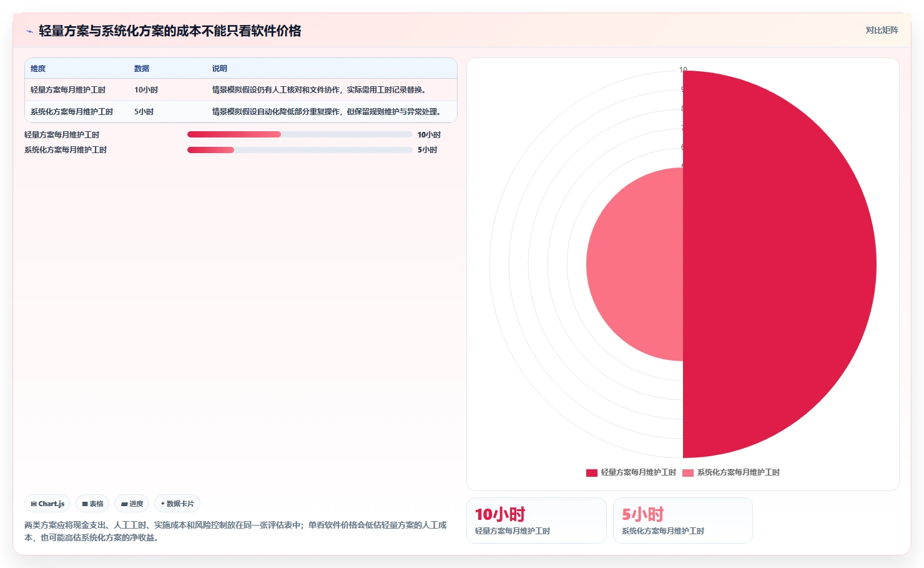924x568 pixels.
Task: Toggle 轻量方案每月维护工时 legend swatch
Action: [592, 472]
